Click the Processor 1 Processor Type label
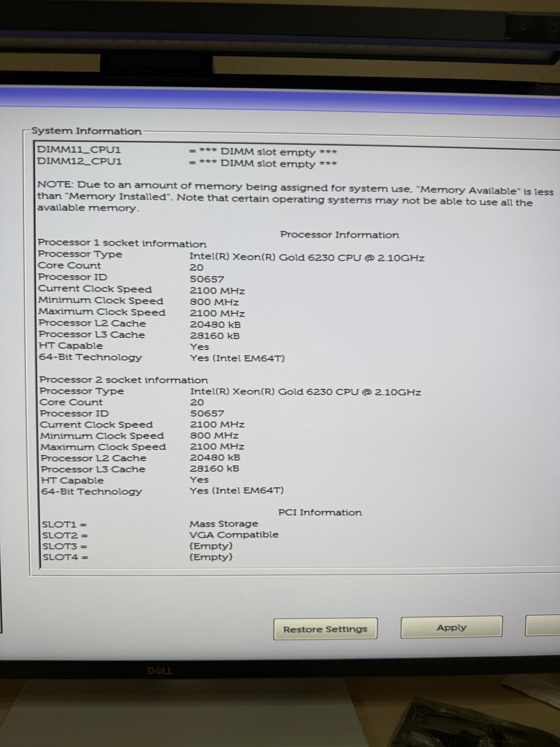The image size is (560, 747). coord(80,254)
